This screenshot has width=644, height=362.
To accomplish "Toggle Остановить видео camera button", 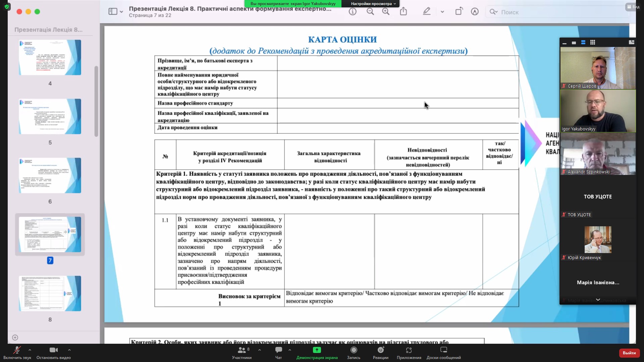I will click(x=54, y=353).
